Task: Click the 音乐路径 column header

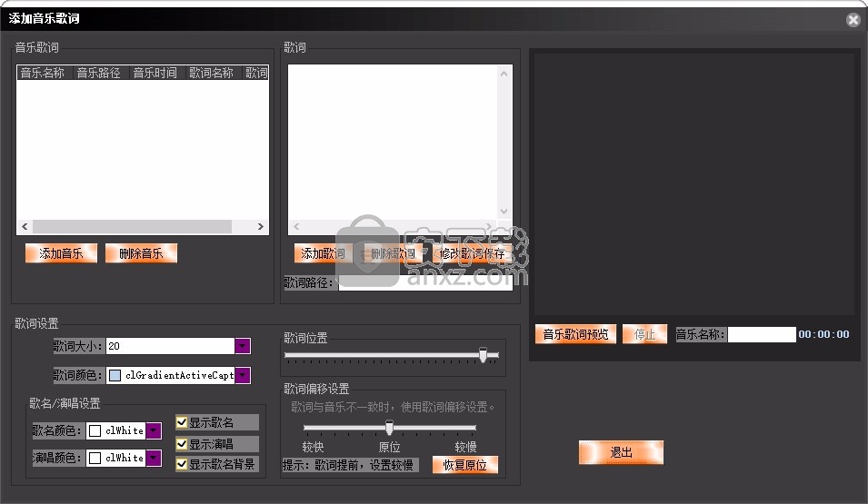Action: pos(101,73)
